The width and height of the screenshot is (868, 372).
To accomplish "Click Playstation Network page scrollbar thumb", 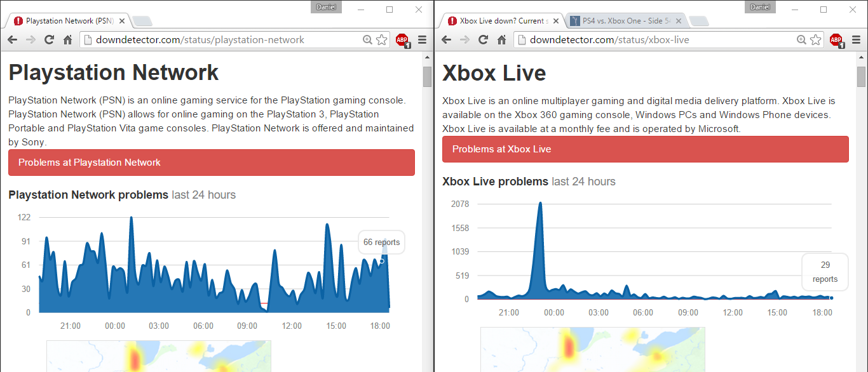I will coord(427,76).
